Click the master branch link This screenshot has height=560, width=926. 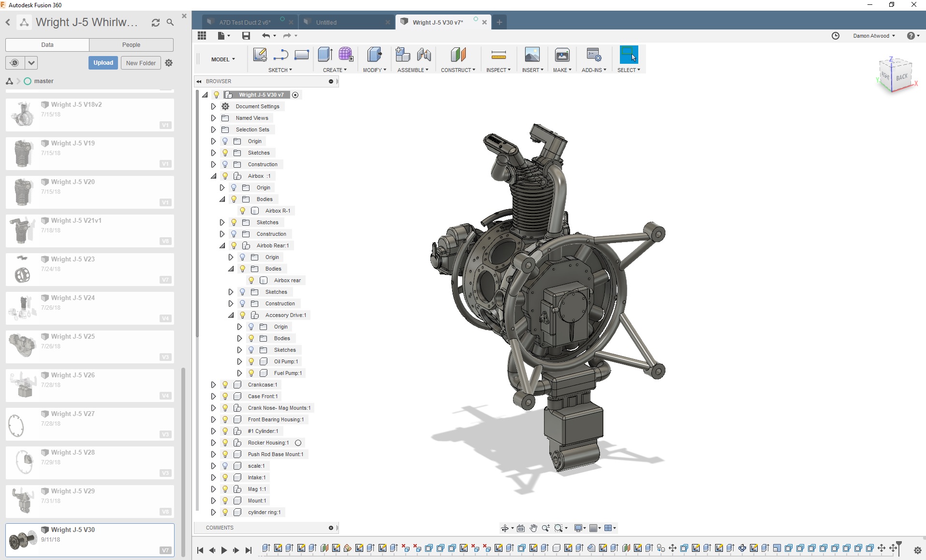point(44,81)
